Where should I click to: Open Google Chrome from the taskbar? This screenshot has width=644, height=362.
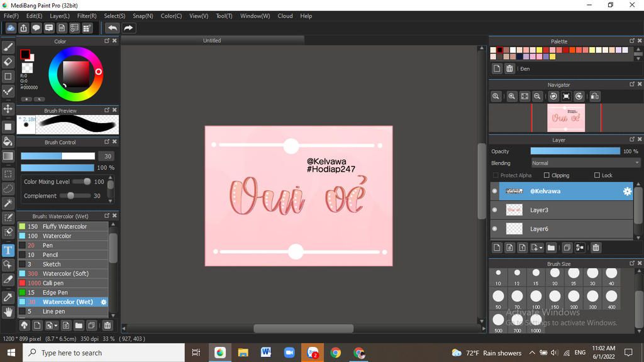pyautogui.click(x=336, y=353)
